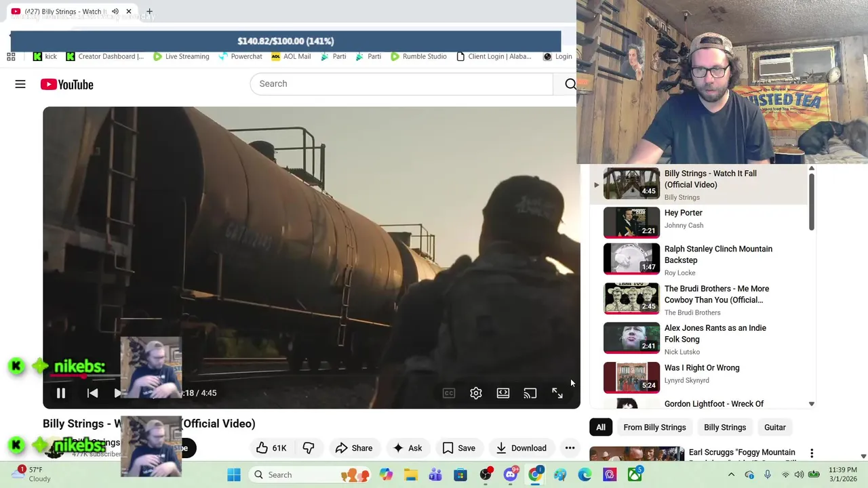868x488 pixels.
Task: Open Alex Jones Rants thumbnail
Action: click(631, 338)
